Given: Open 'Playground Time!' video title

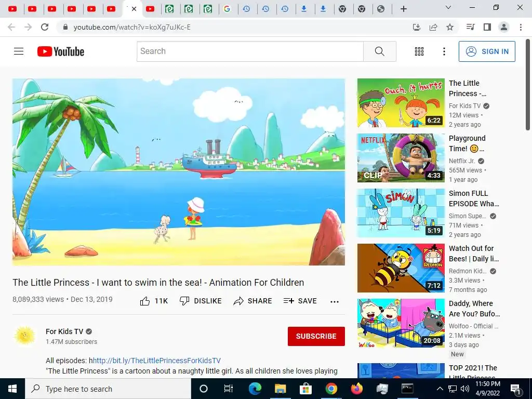Looking at the screenshot, I should click(467, 143).
